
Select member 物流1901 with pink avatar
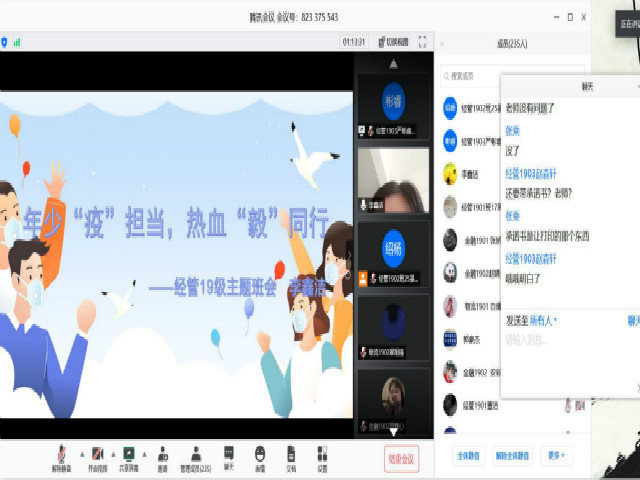[472, 306]
